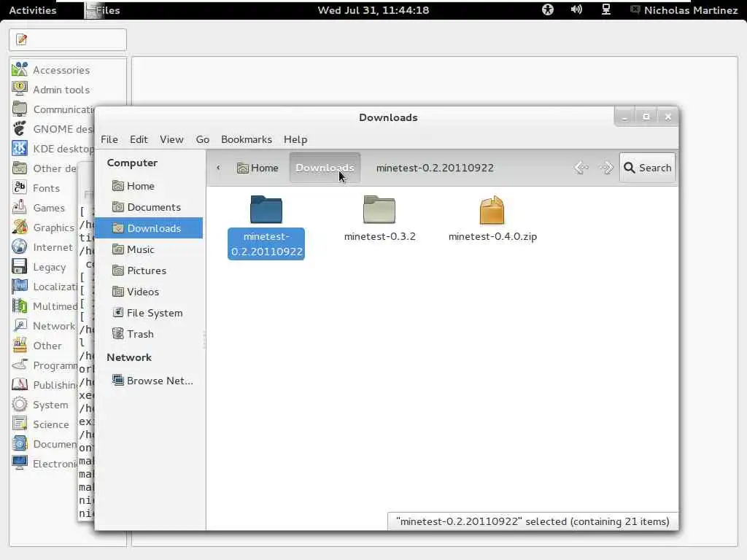This screenshot has height=560, width=747.
Task: Click the Browse Network computer icon
Action: 117,380
